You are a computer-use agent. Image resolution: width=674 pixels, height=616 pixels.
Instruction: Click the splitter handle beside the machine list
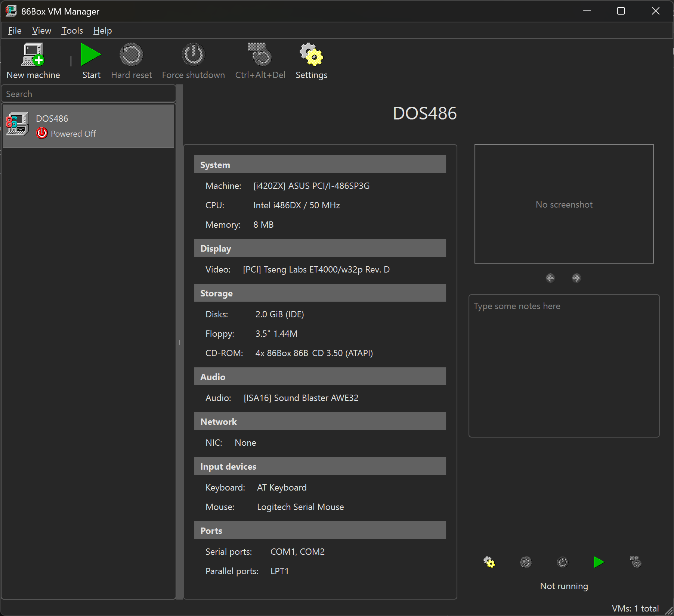tap(180, 342)
